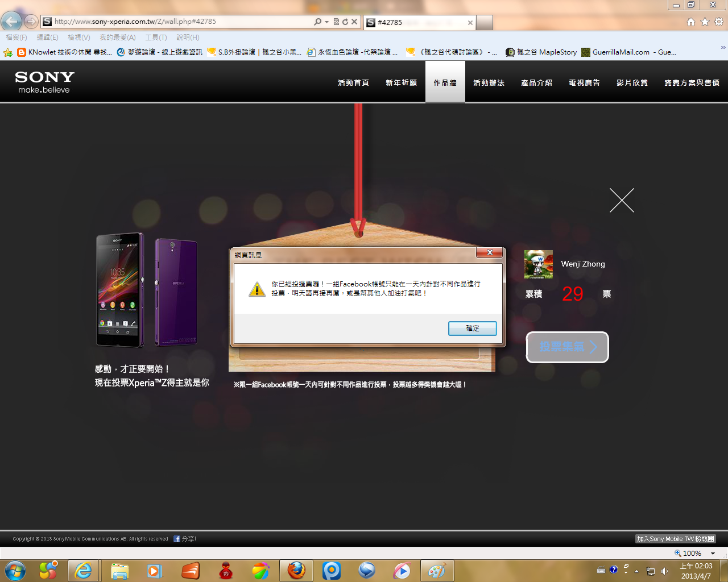Screen dimensions: 728x582
Task: Click the blue help question-mark tray icon
Action: click(x=614, y=569)
